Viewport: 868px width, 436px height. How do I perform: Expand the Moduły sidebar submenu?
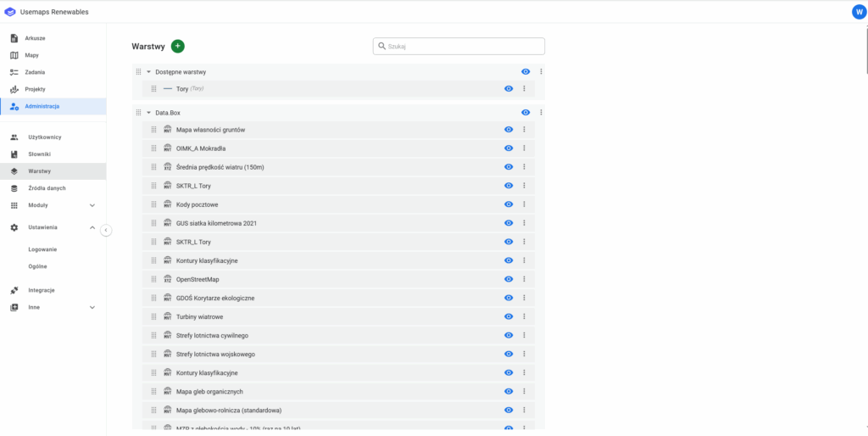pos(92,205)
